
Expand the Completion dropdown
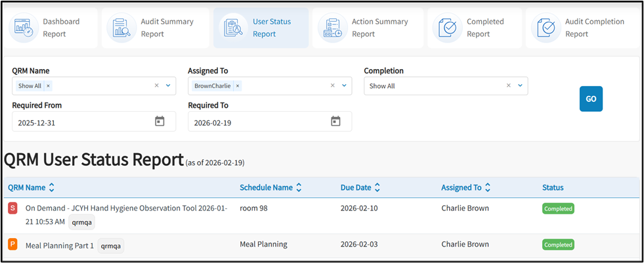[x=520, y=85]
